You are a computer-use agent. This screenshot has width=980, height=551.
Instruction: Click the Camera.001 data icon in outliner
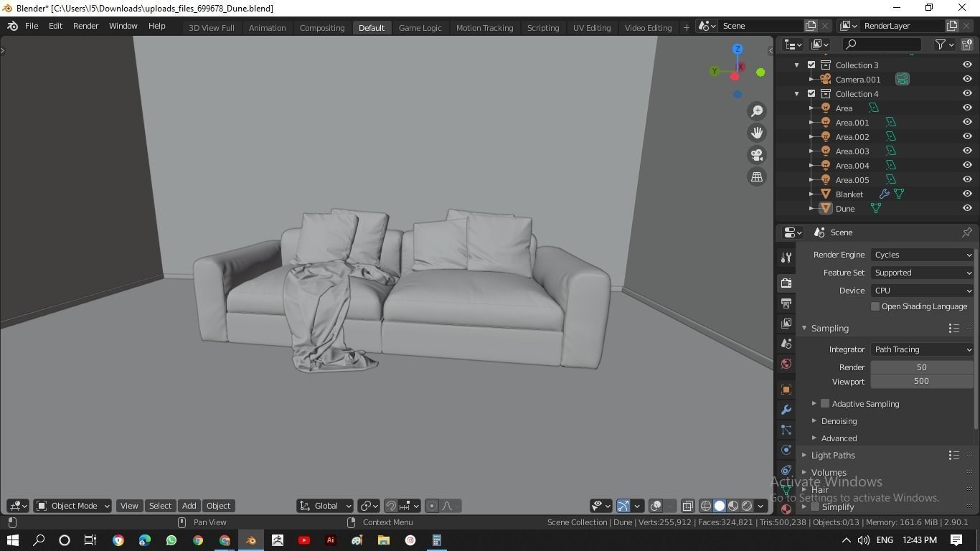[x=903, y=79]
